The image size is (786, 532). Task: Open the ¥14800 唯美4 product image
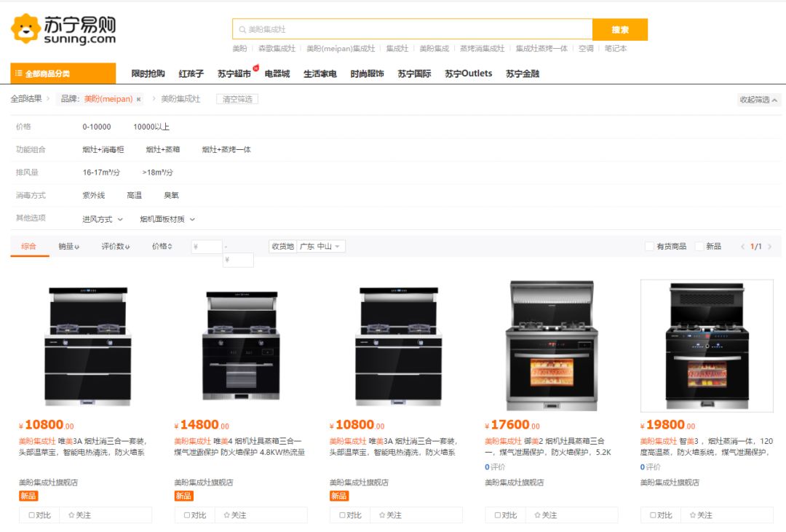(x=241, y=346)
